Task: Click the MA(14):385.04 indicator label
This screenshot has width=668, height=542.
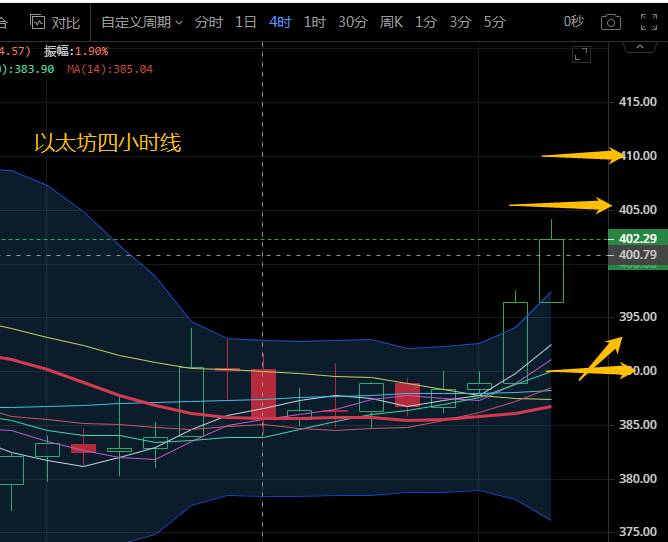Action: point(110,69)
